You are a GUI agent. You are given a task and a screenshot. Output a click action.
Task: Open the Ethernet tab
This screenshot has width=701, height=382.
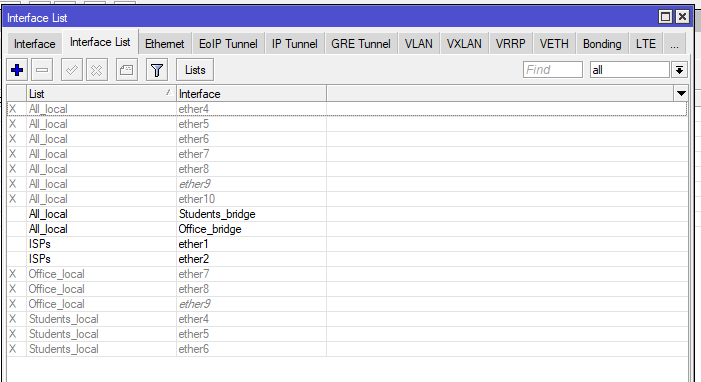(165, 44)
